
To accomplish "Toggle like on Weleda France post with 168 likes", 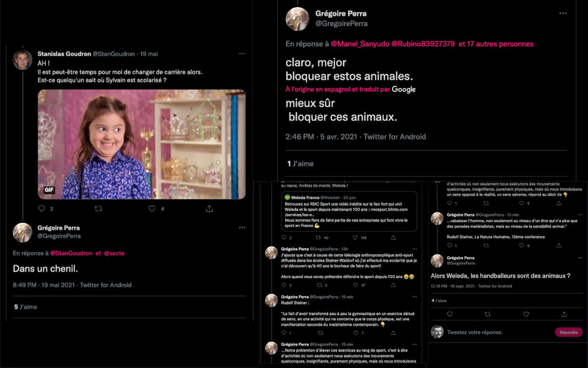I will (356, 238).
